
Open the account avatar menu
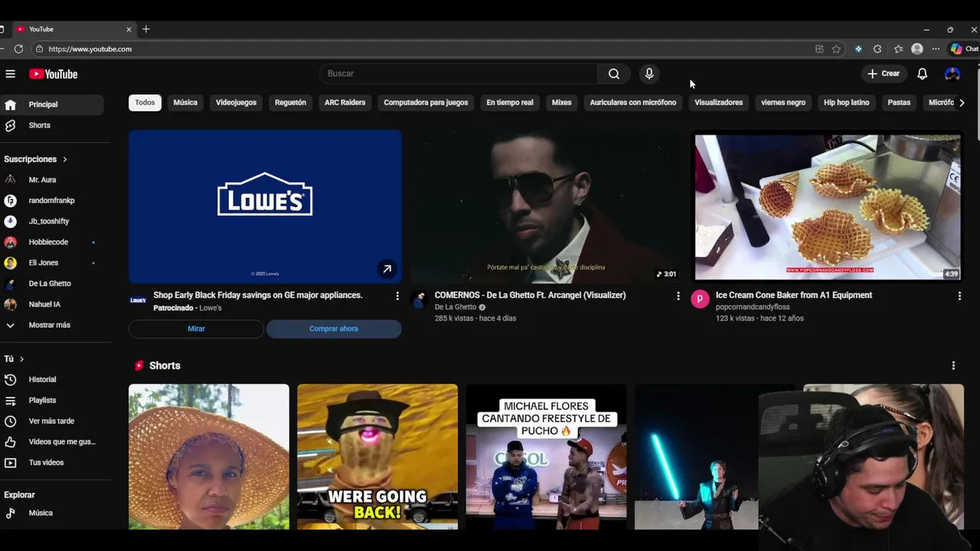[x=952, y=73]
